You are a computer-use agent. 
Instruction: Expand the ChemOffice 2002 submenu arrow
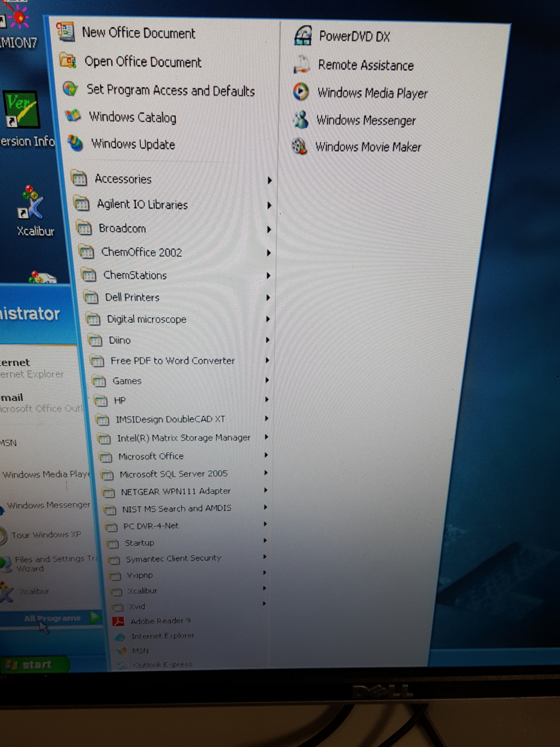(x=268, y=252)
